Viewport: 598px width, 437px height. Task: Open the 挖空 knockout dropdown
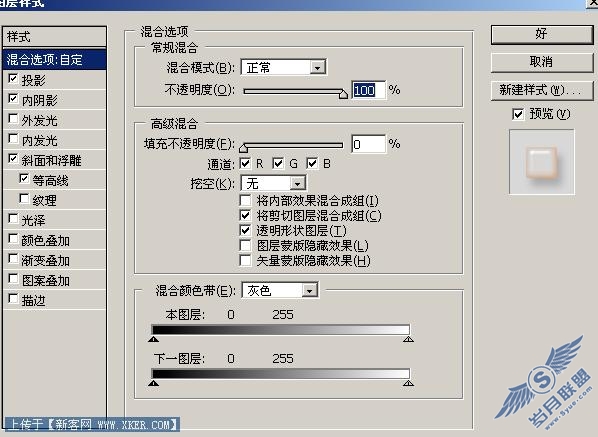coord(273,184)
